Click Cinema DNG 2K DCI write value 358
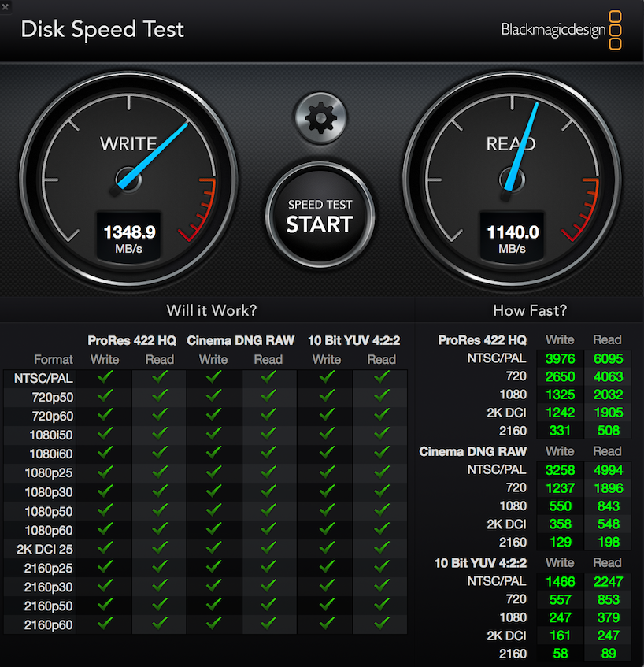The image size is (644, 667). pyautogui.click(x=561, y=524)
